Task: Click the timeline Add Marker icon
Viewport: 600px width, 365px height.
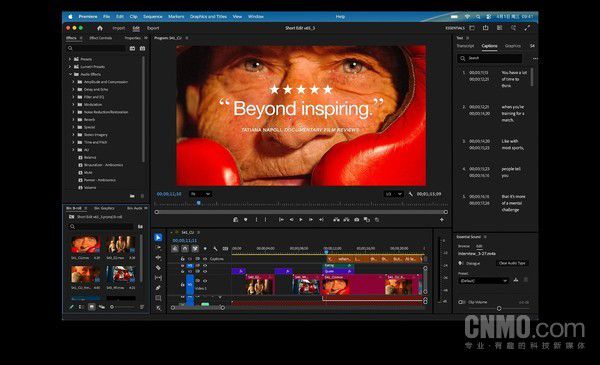Action: [x=205, y=249]
